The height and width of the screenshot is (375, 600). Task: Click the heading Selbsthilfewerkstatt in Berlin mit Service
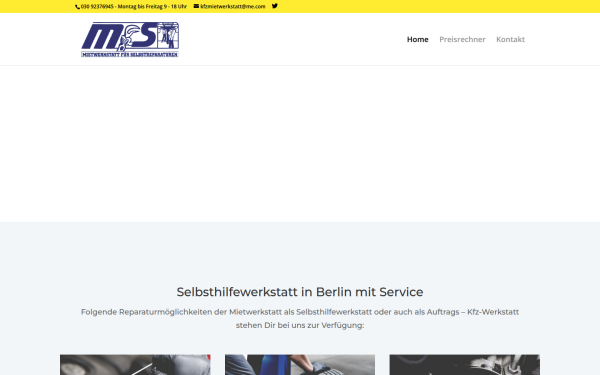tap(300, 292)
